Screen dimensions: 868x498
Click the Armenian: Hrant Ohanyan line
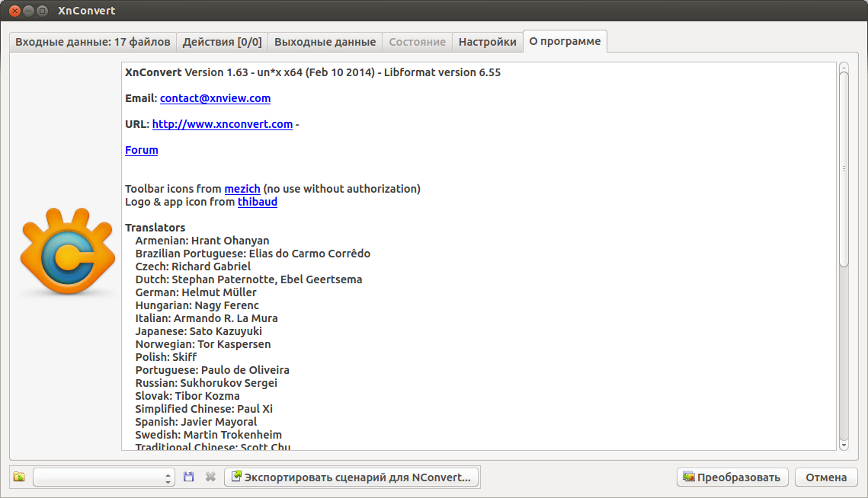pos(202,241)
